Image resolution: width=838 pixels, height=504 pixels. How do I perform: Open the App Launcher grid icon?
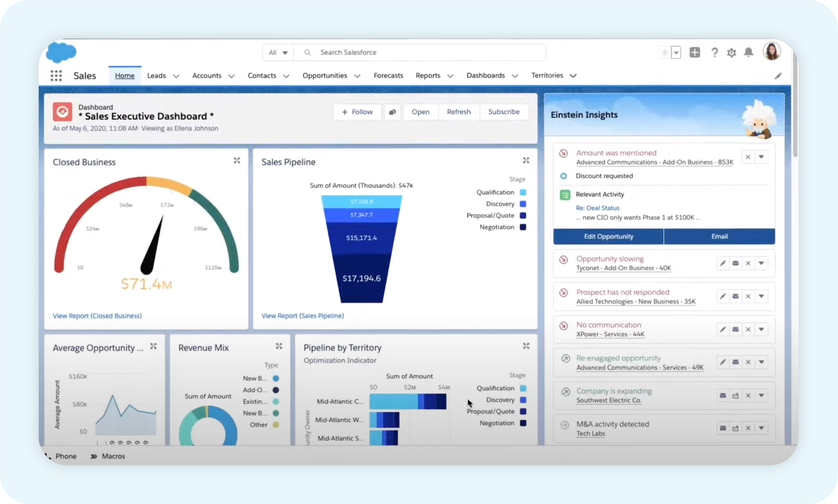(x=56, y=75)
